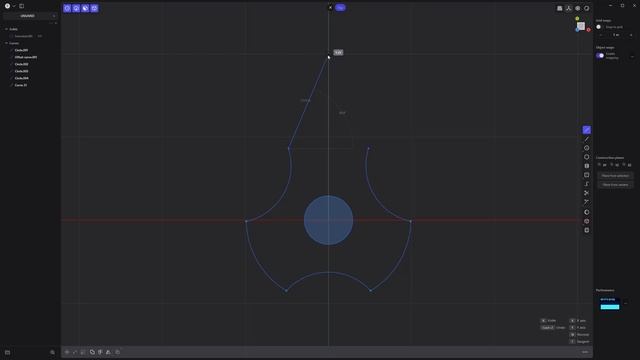Click the axes-shaped viewport icon at the top right
640x360 pixels.
click(569, 8)
